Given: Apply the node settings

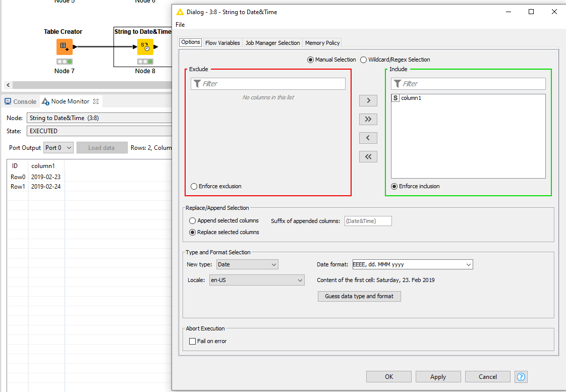Looking at the screenshot, I should pos(438,376).
